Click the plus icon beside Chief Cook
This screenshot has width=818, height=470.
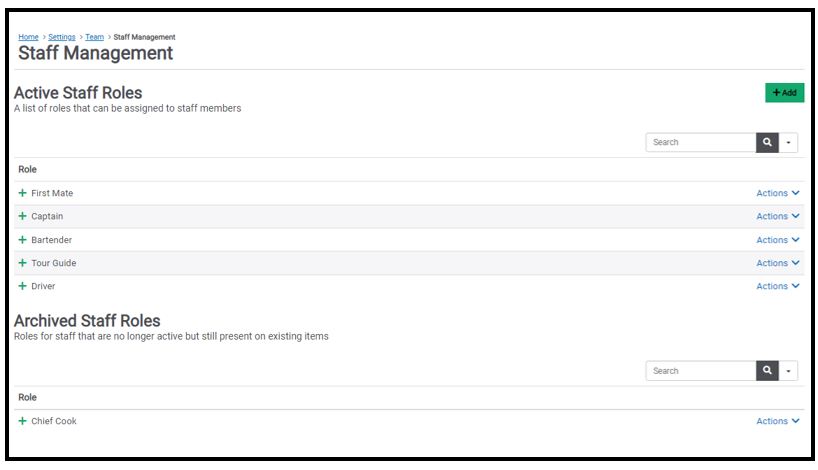22,421
